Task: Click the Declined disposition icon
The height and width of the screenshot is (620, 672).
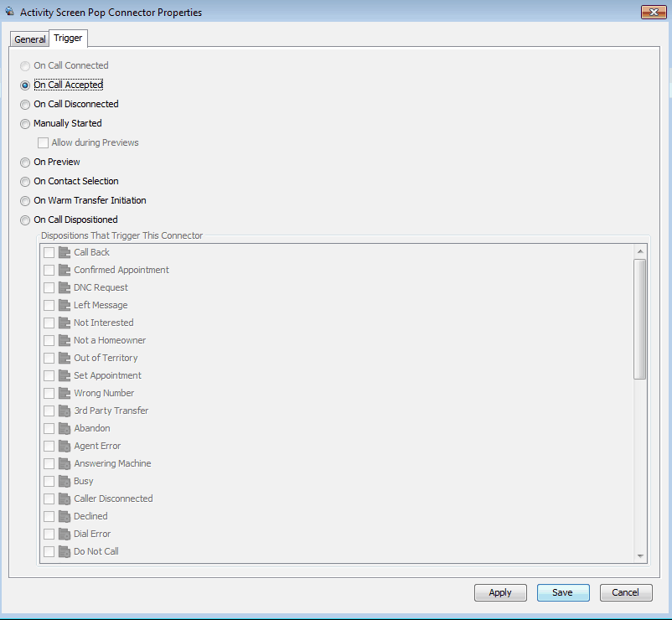Action: point(65,516)
